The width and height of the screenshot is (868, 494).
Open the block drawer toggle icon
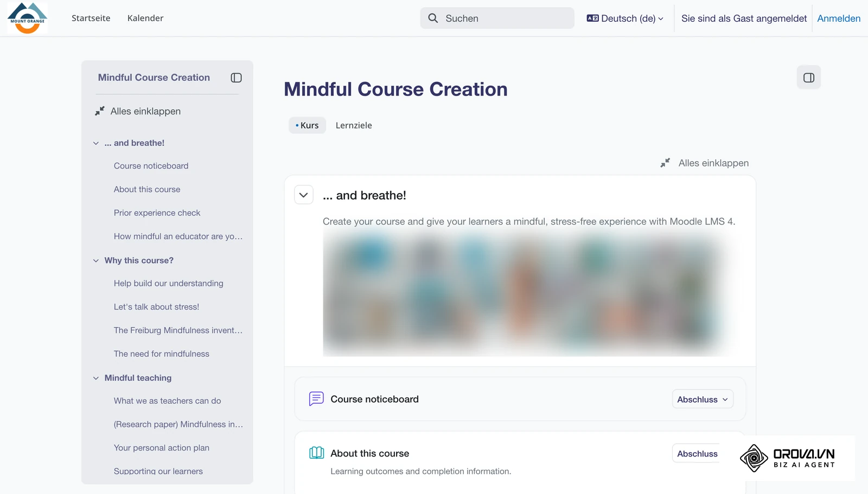[x=808, y=78]
